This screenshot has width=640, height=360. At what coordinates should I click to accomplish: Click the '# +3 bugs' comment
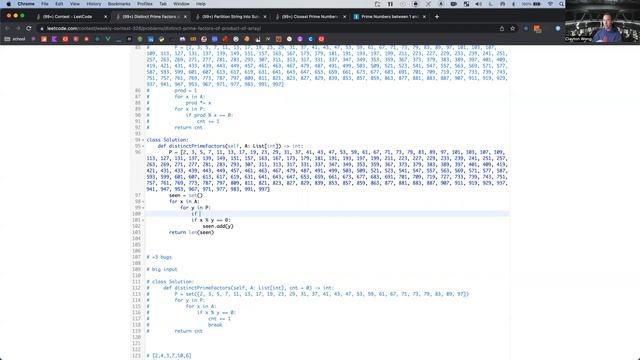[x=159, y=257]
